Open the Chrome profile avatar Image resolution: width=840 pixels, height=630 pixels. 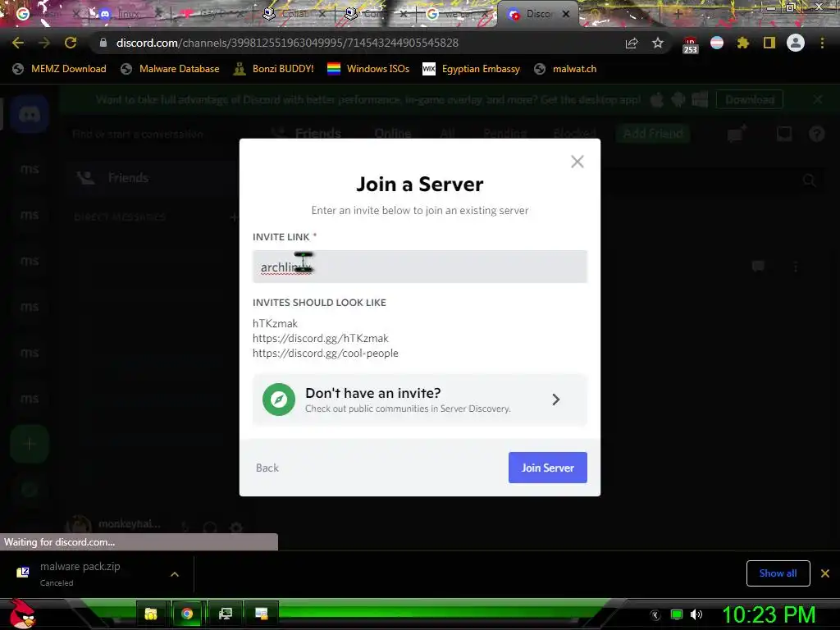pyautogui.click(x=796, y=43)
